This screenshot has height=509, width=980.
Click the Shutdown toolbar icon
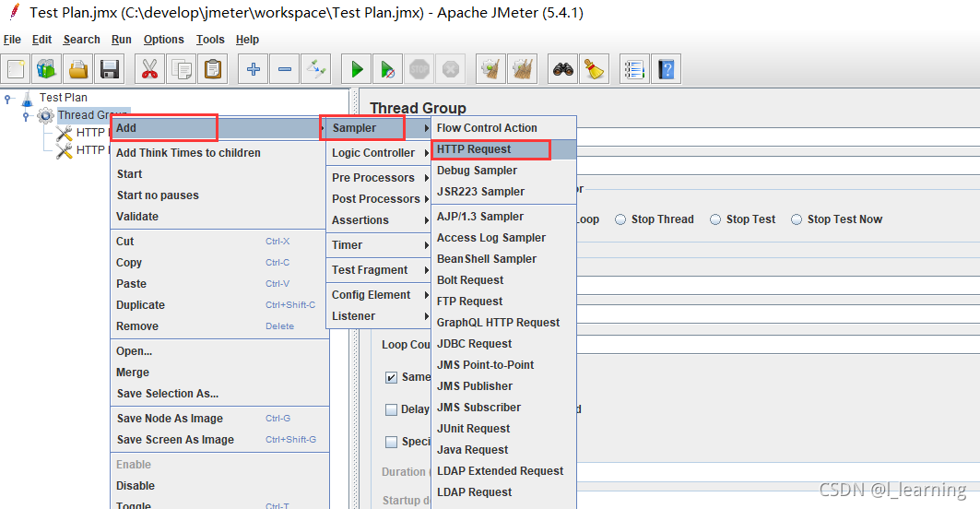coord(450,69)
